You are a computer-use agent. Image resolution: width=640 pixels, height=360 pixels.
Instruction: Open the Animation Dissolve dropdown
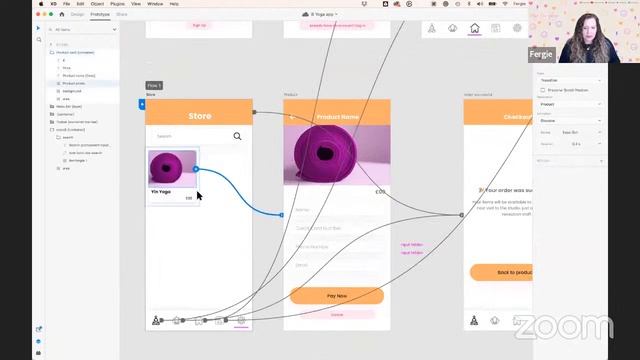(570, 121)
